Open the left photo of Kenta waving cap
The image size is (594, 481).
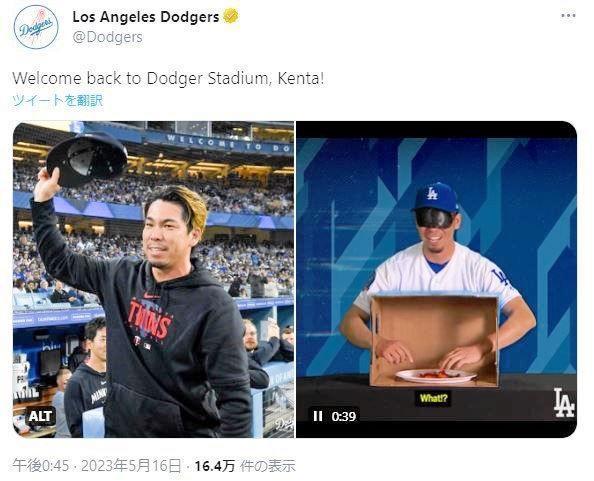(153, 280)
